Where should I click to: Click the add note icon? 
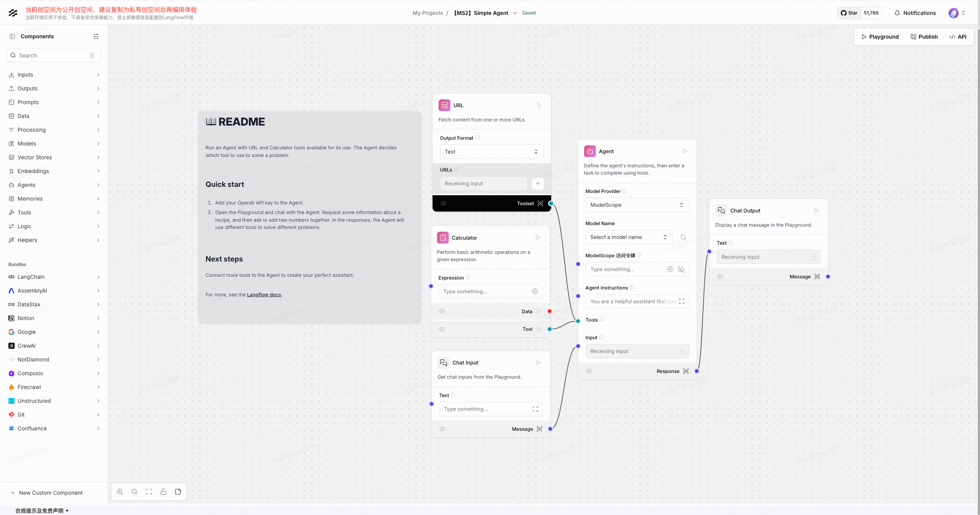178,492
